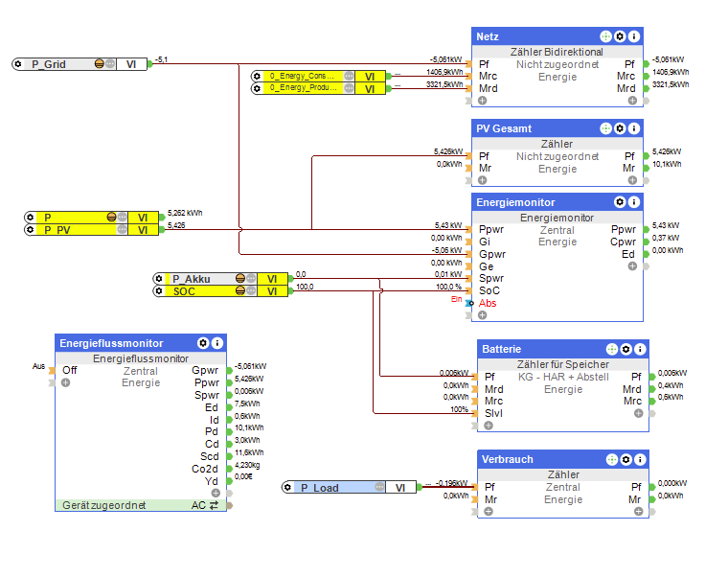This screenshot has width=728, height=577.
Task: Click the round orange icon on P_Akku
Action: pos(237,279)
